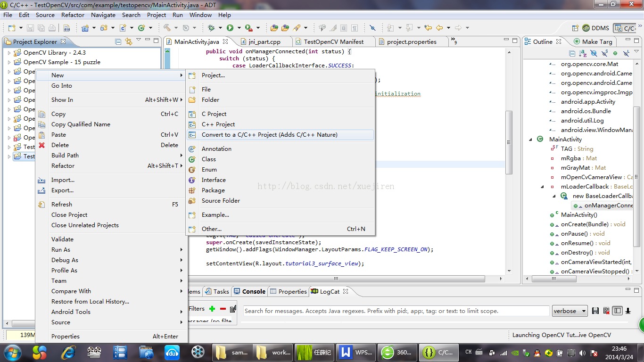Expand OpenCV Library - 2.4.3 project
This screenshot has width=644, height=362.
[9, 53]
